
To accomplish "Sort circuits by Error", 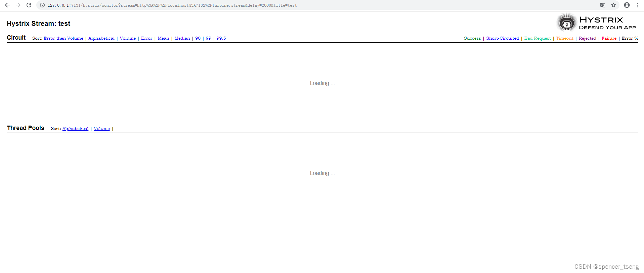I will tap(146, 38).
